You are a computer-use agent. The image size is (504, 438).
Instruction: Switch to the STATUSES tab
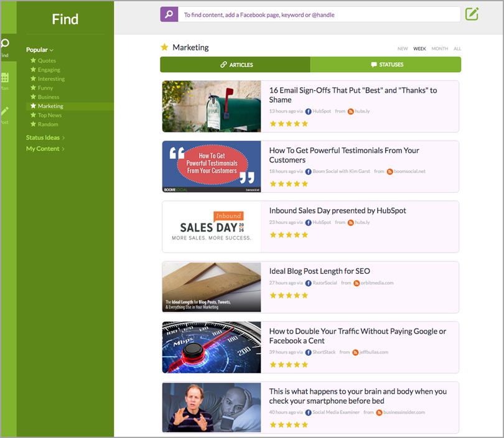pos(386,65)
